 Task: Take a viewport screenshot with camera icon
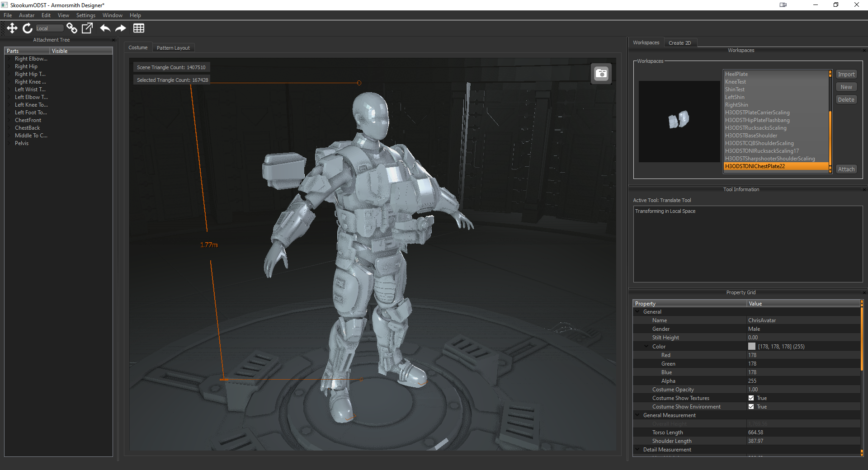click(601, 73)
